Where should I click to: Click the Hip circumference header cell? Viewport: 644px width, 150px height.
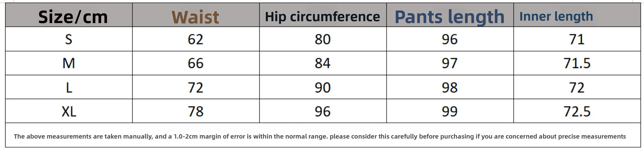(322, 17)
